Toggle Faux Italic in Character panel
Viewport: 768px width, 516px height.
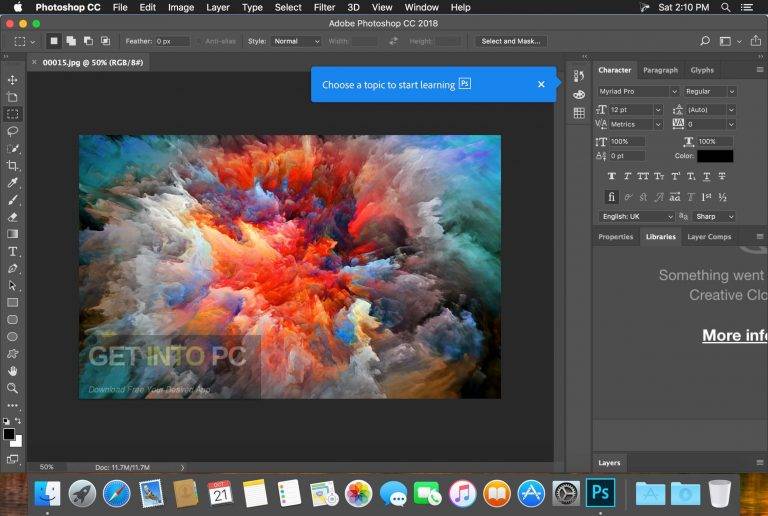pos(627,176)
